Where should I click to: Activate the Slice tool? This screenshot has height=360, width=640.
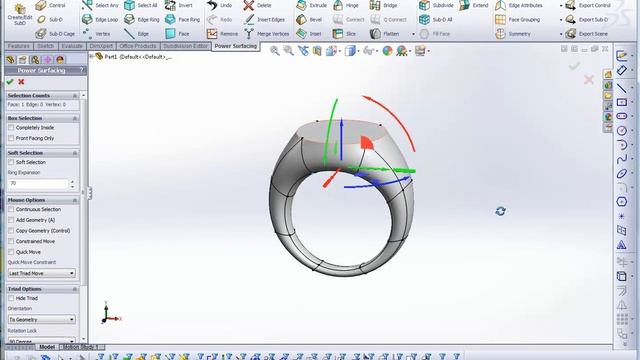pos(344,33)
